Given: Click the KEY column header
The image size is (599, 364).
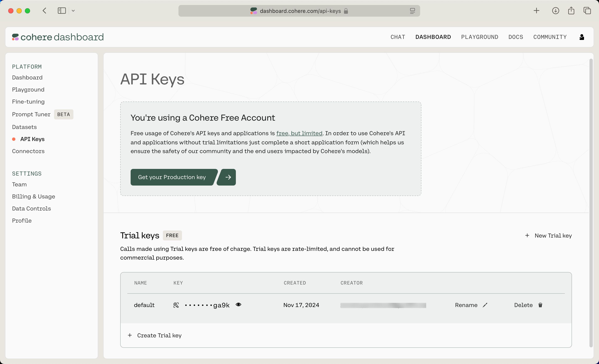Looking at the screenshot, I should [x=178, y=283].
